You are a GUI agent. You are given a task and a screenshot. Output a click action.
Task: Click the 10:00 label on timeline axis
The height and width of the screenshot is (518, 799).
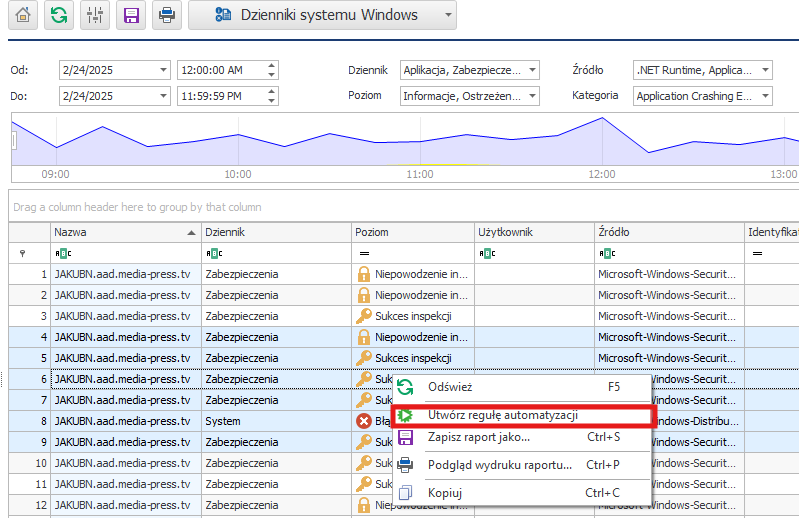point(238,174)
